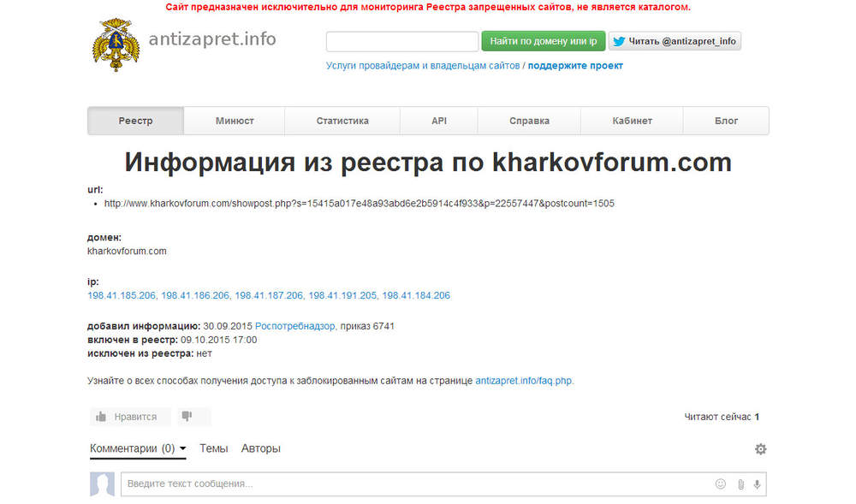856x504 pixels.
Task: Open the Справка tab
Action: (529, 121)
